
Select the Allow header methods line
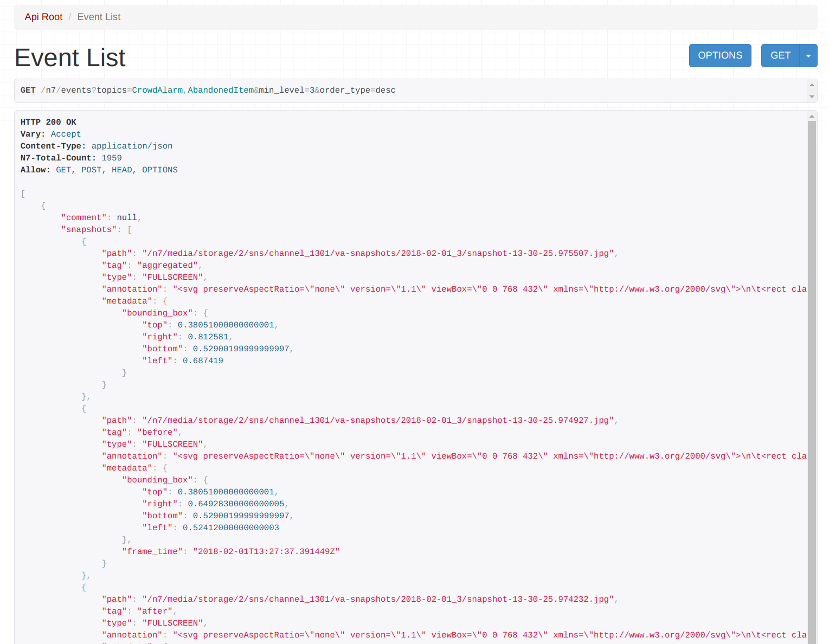(99, 170)
